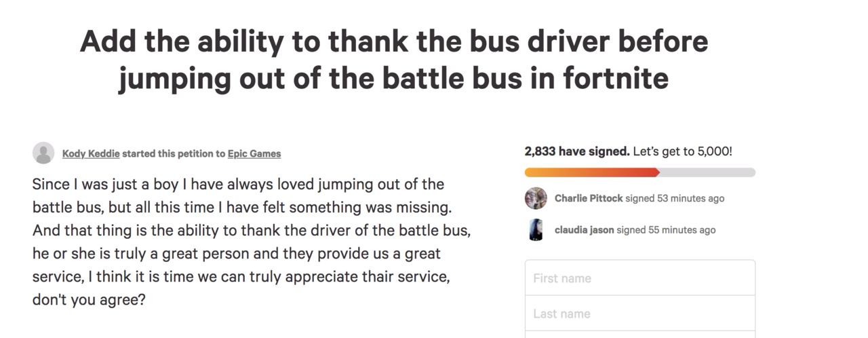This screenshot has width=868, height=338.
Task: Focus the First name field
Action: (639, 278)
